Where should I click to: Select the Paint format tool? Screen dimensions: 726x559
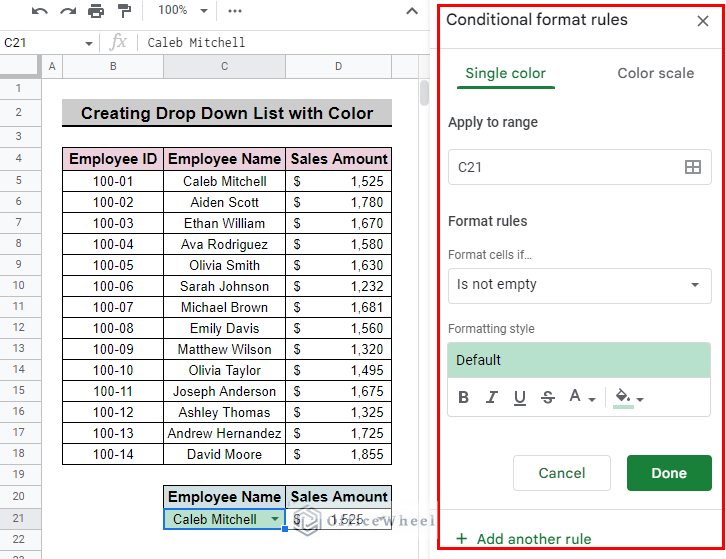[x=124, y=11]
